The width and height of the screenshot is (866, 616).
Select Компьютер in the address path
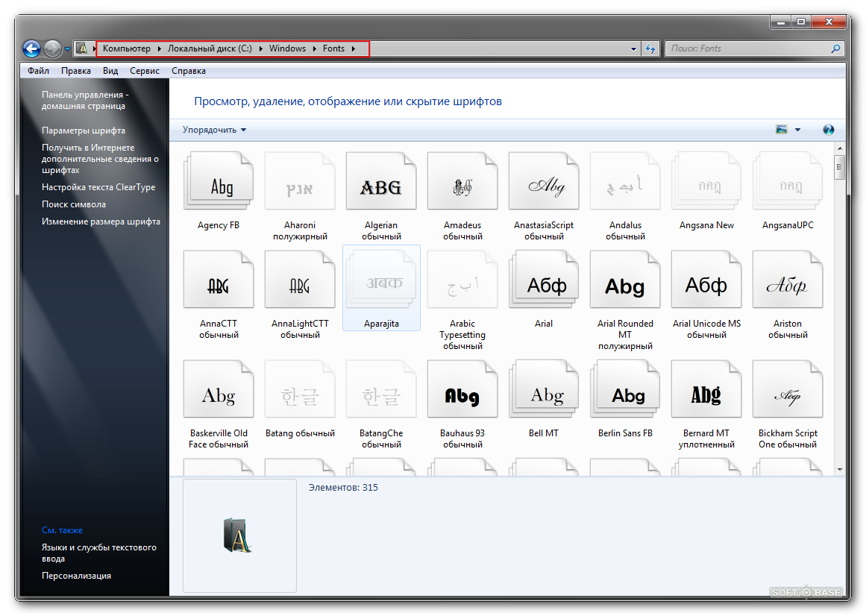127,48
